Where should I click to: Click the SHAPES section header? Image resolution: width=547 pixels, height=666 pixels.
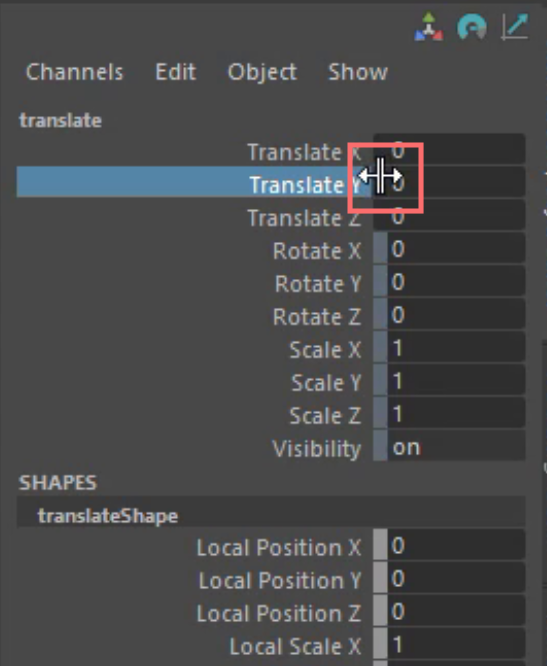point(58,483)
